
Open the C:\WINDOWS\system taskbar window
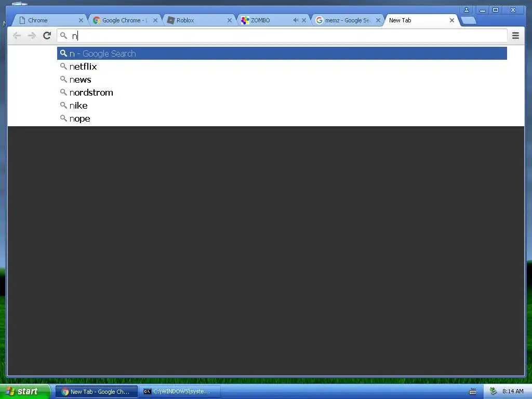180,392
